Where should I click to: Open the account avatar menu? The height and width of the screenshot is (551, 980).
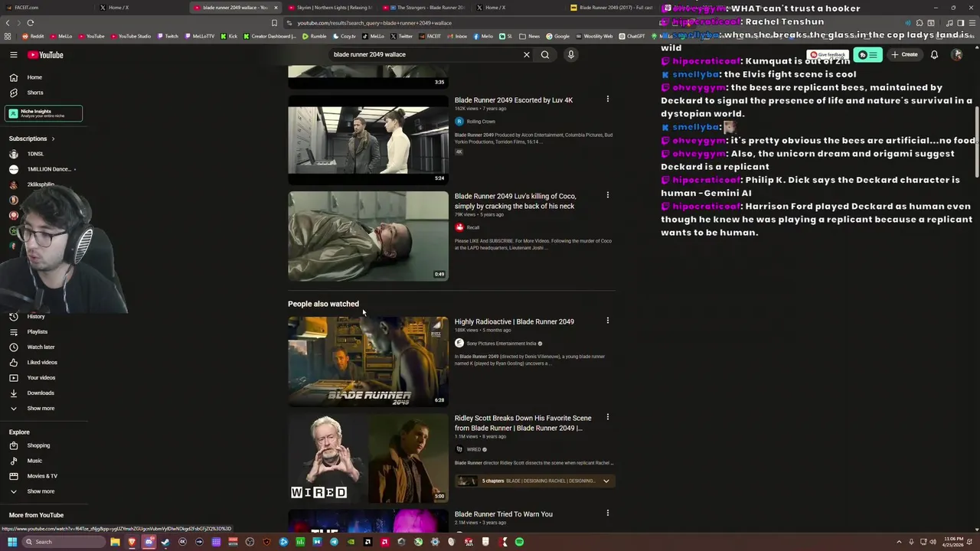[957, 54]
